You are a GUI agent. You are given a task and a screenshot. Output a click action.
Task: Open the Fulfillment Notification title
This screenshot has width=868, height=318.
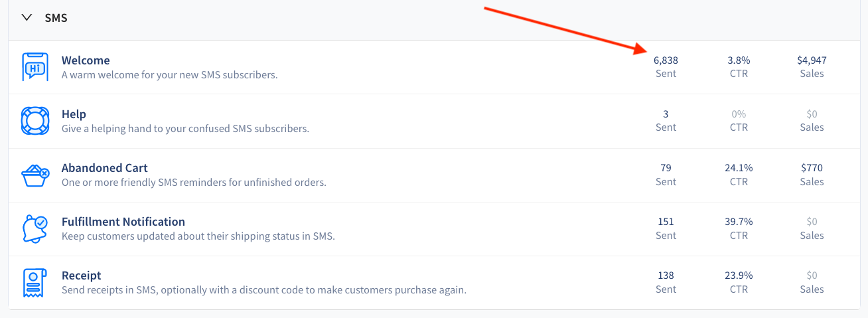(123, 222)
